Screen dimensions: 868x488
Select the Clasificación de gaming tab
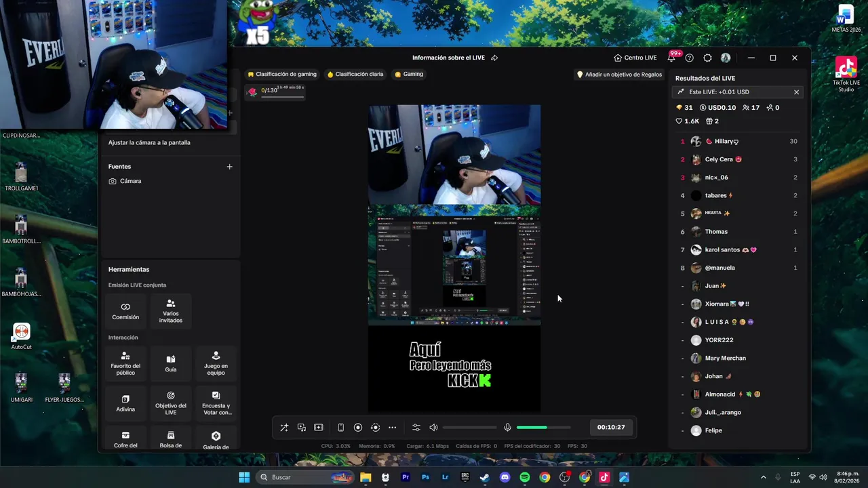point(282,75)
